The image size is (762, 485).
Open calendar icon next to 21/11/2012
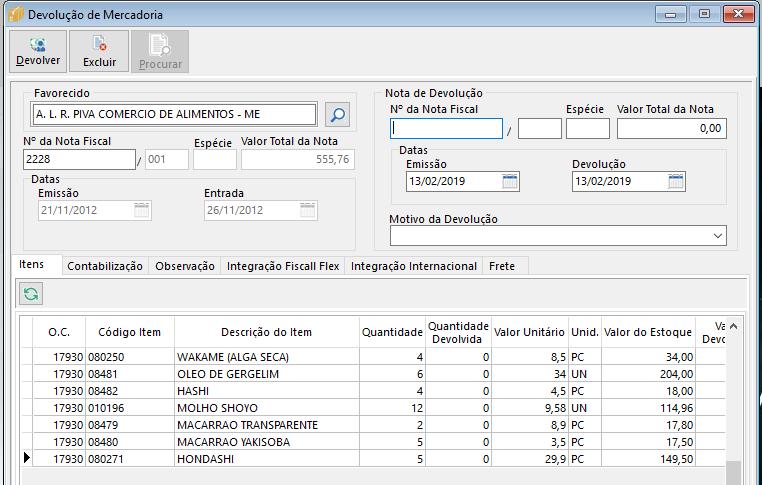(141, 210)
